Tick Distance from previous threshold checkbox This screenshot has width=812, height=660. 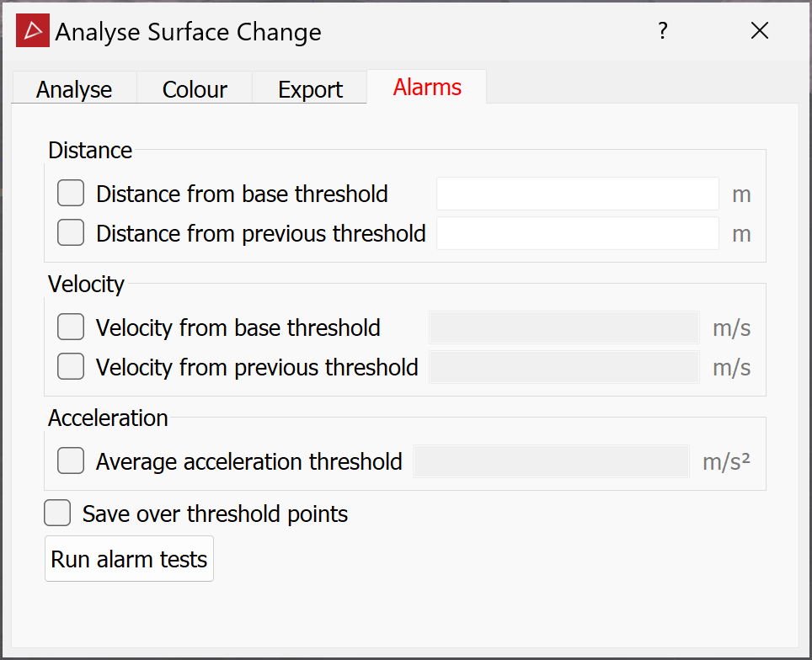(x=71, y=232)
